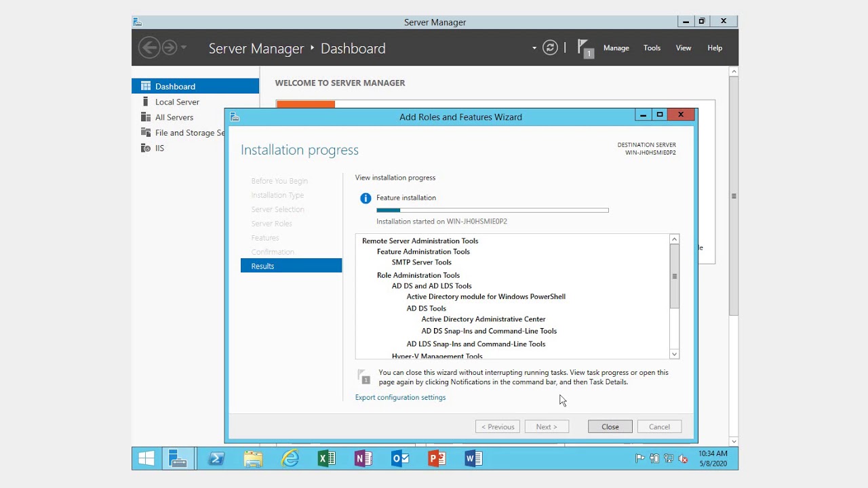Open File Explorer from the taskbar
Viewport: 868px width, 488px height.
(253, 459)
